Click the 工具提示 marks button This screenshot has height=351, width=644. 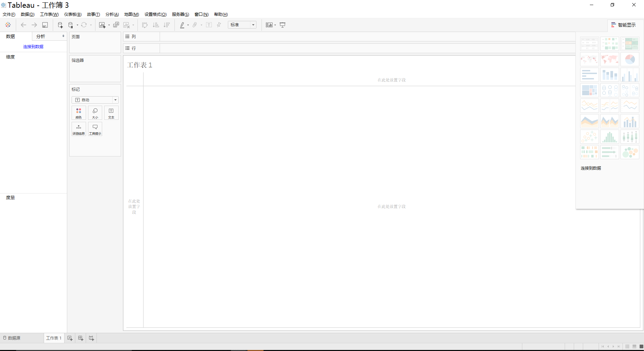click(x=95, y=129)
